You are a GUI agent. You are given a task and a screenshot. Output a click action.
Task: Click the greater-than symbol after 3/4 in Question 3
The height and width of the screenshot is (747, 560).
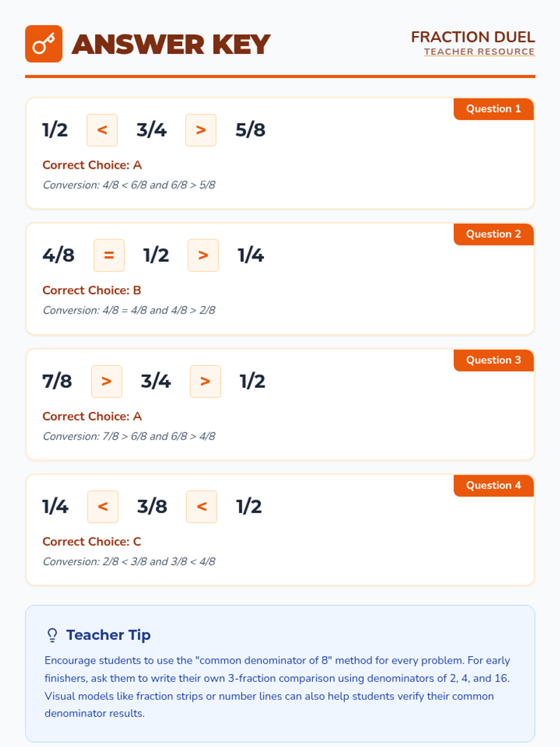tap(205, 381)
